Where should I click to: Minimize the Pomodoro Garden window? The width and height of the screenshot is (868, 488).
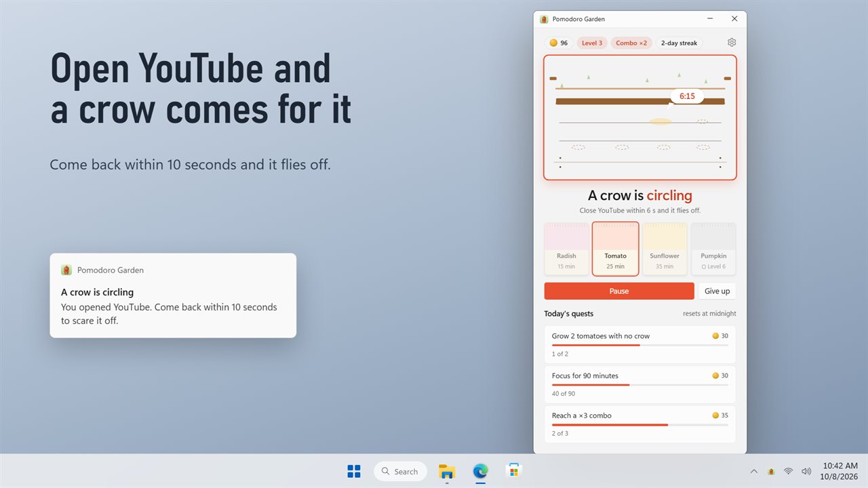(710, 19)
